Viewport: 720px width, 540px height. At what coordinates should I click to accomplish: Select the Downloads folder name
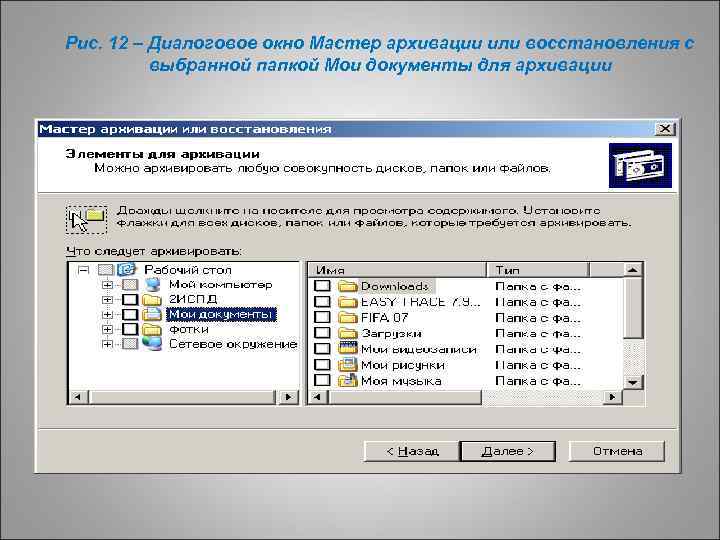(394, 287)
